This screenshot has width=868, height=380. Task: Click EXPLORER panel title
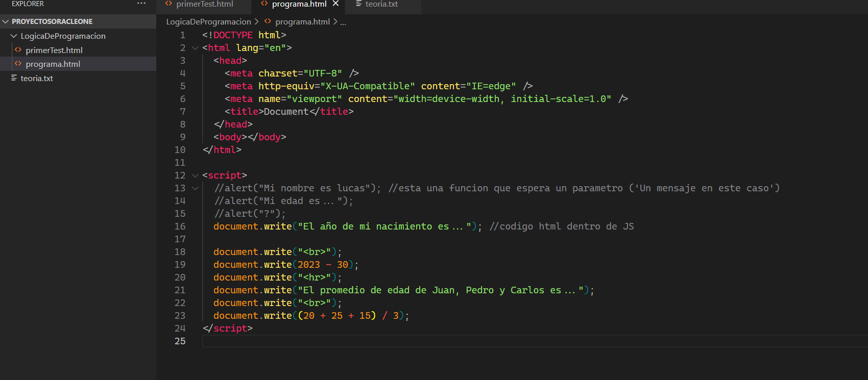[28, 4]
